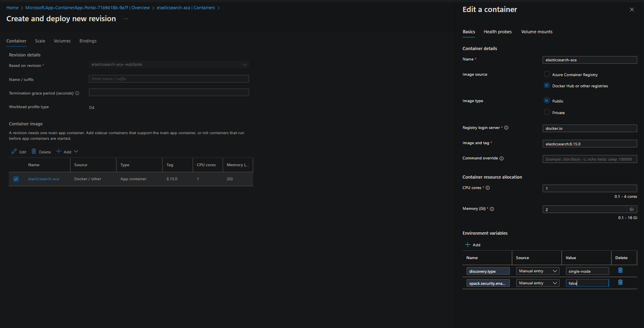
Task: Switch to the Container tab
Action: (16, 41)
